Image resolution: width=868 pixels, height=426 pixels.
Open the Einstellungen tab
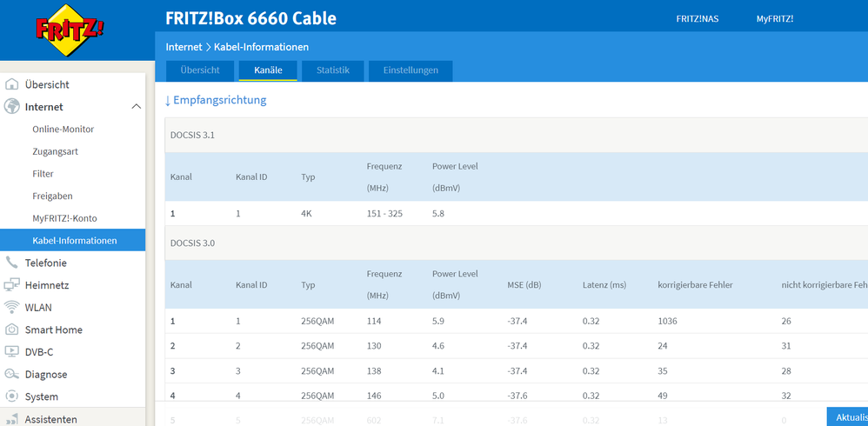click(x=411, y=70)
